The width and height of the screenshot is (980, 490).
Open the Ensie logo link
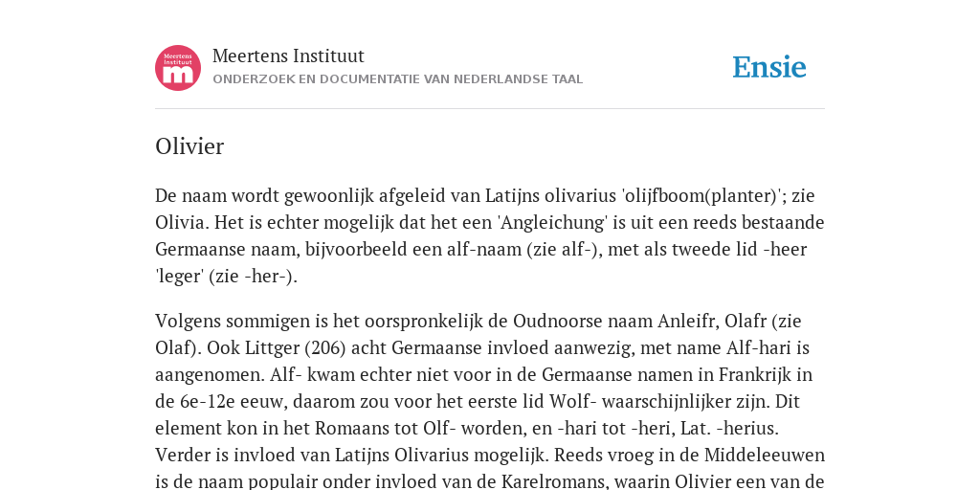[x=769, y=68]
